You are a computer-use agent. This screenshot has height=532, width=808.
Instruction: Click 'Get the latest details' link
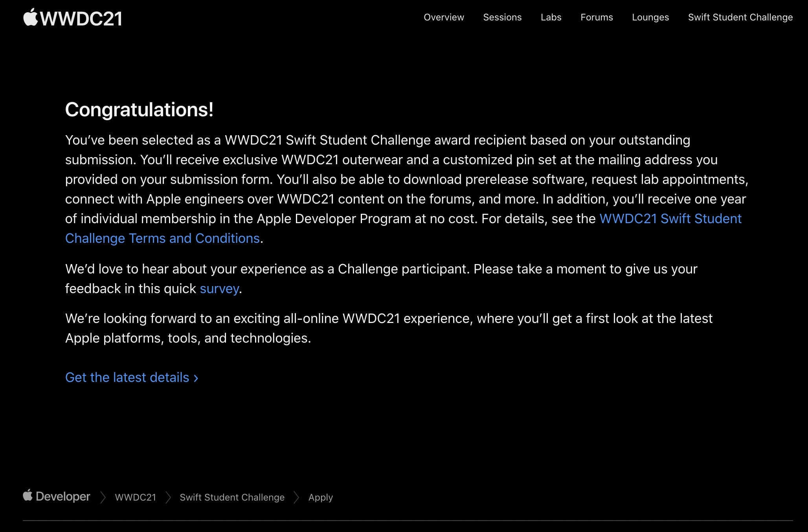point(127,377)
